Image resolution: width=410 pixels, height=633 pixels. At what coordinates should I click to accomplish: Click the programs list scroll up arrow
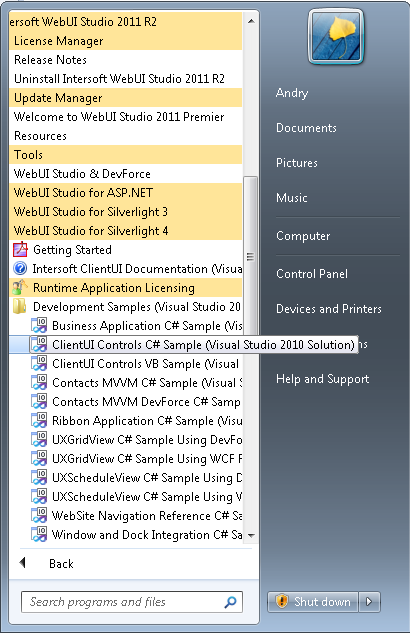coord(251,21)
